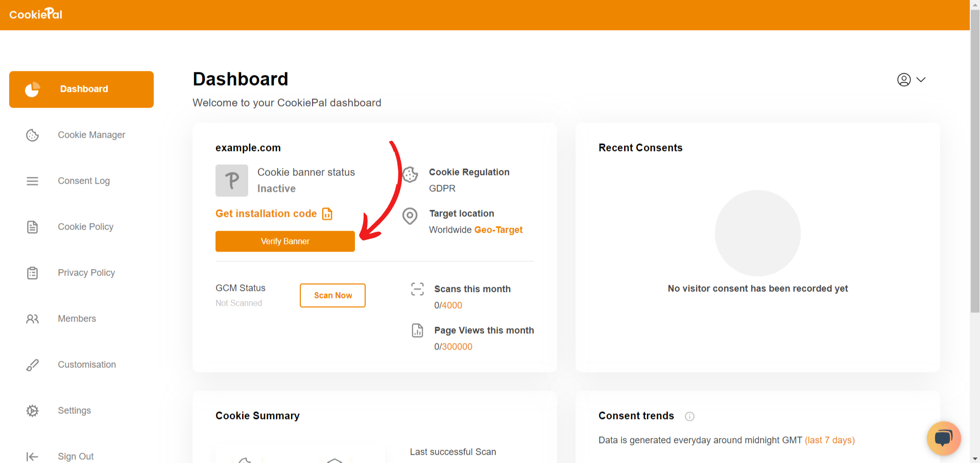Click the Target location pin icon
Image resolution: width=980 pixels, height=463 pixels.
[410, 216]
